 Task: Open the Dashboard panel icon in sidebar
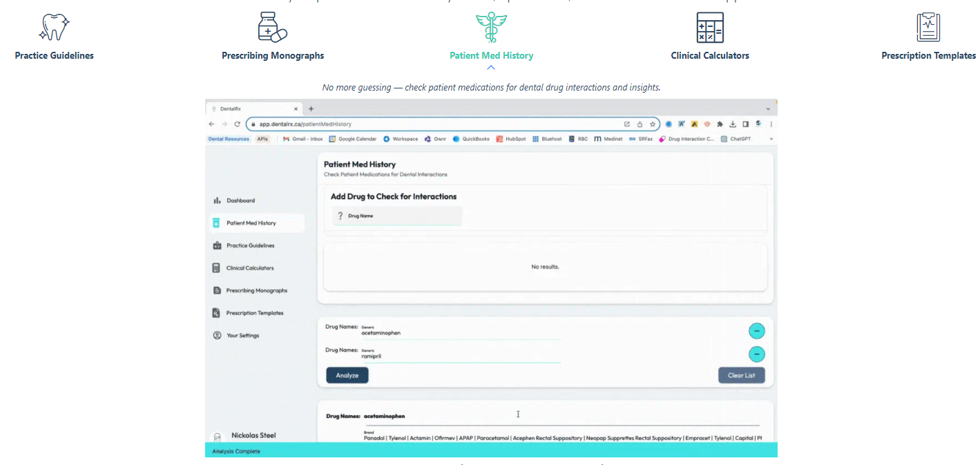coord(218,200)
